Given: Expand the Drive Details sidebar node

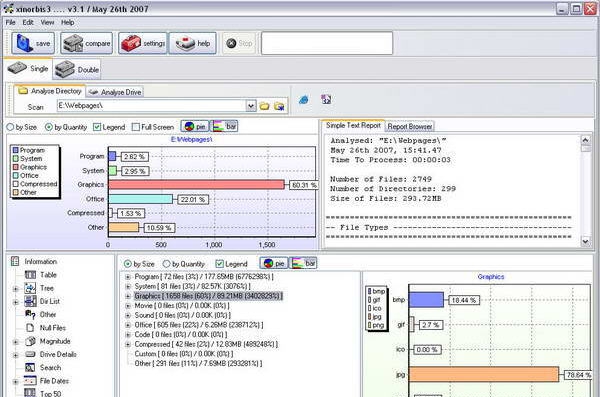Looking at the screenshot, I should 16,355.
